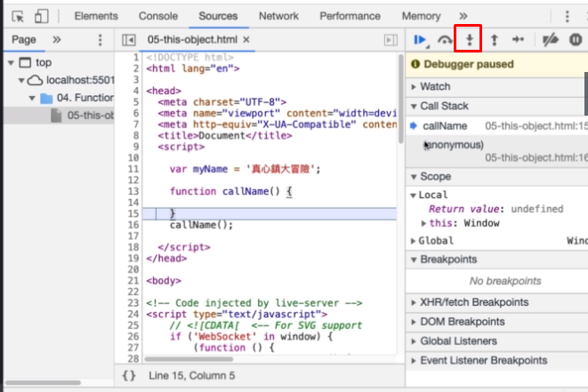This screenshot has width=588, height=392.
Task: Collapse the Local scope group
Action: (x=414, y=196)
